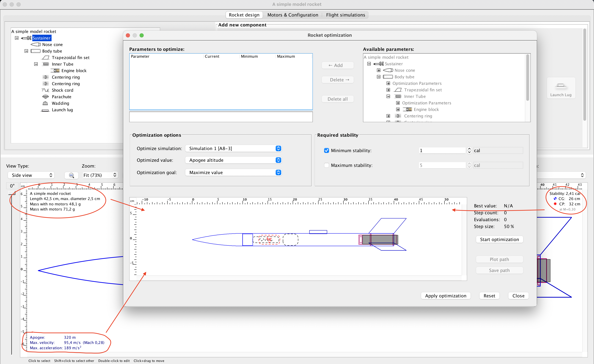594x364 pixels.
Task: Click Nose cone icon in Available parameters
Action: pyautogui.click(x=388, y=70)
